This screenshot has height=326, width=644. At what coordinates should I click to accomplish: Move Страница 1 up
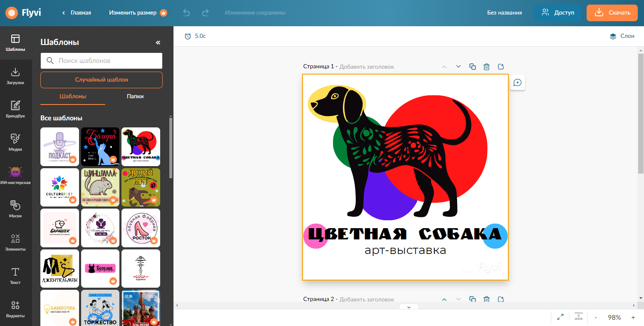click(x=444, y=67)
